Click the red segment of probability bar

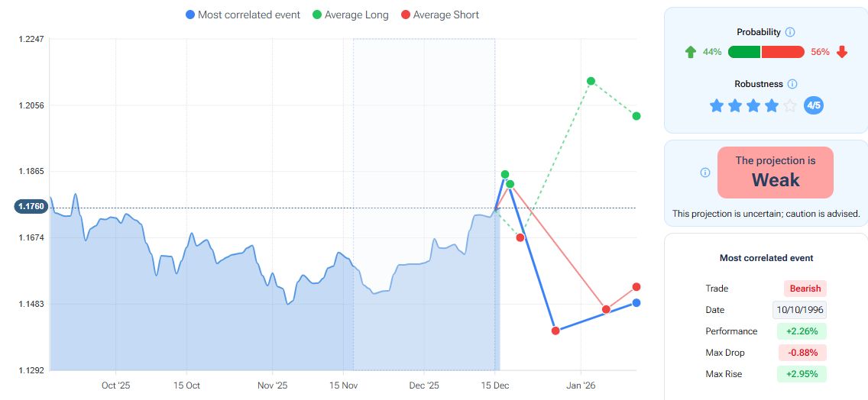point(783,52)
